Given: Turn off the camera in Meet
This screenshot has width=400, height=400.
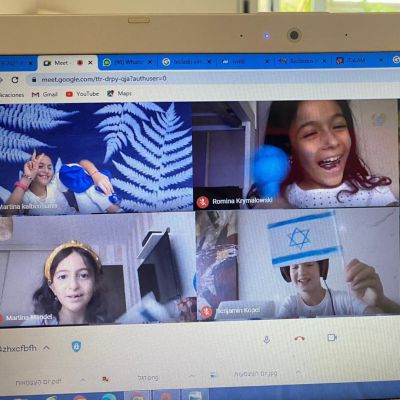Looking at the screenshot, I should click(x=332, y=338).
